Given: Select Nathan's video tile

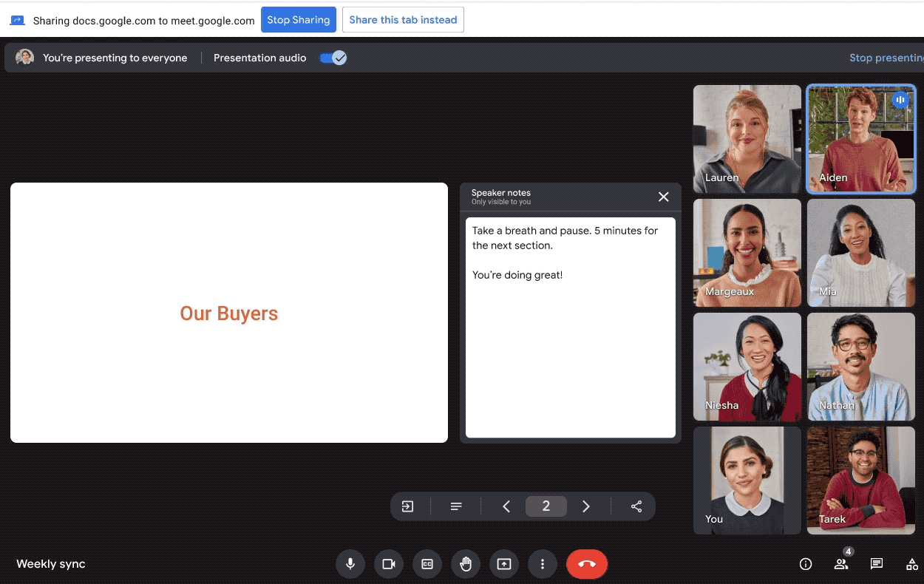Looking at the screenshot, I should tap(861, 367).
